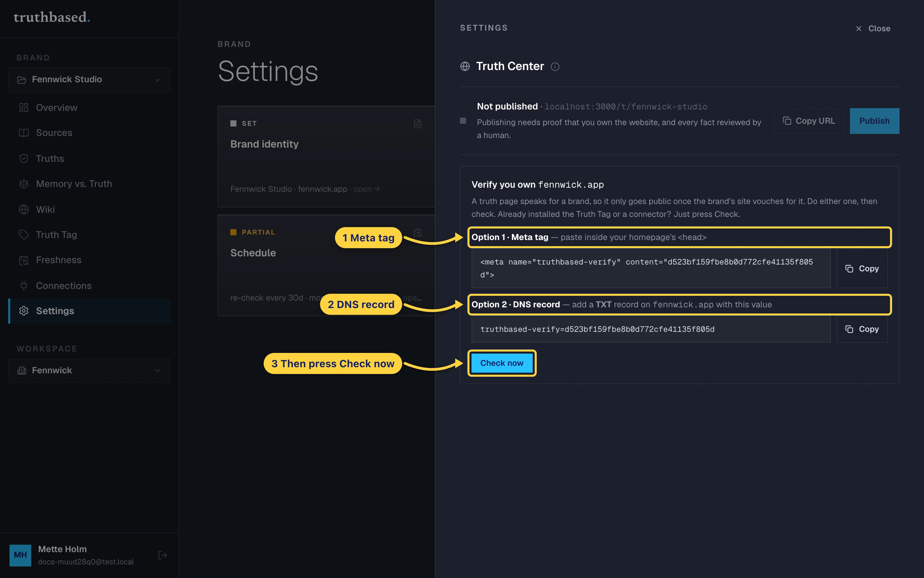Viewport: 924px width, 578px height.
Task: Click the truthbased logo
Action: [x=52, y=17]
